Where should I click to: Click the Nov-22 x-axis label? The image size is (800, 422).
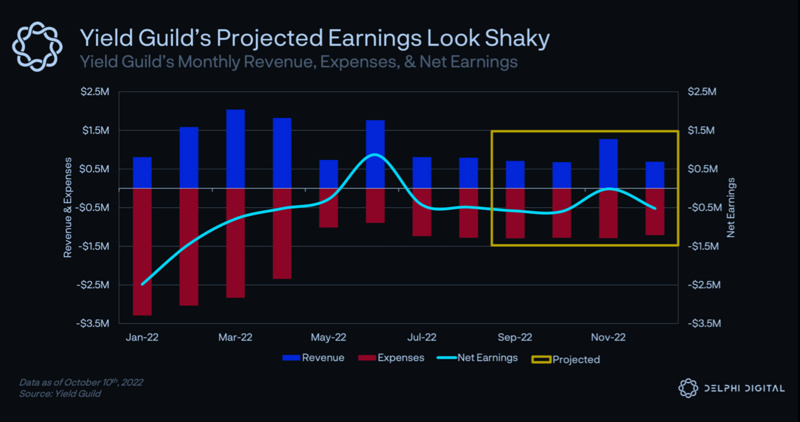[608, 338]
